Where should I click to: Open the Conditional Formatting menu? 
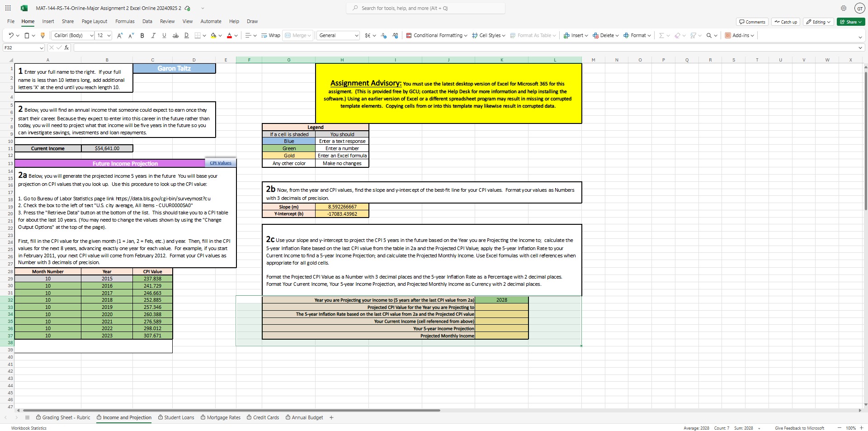[436, 35]
